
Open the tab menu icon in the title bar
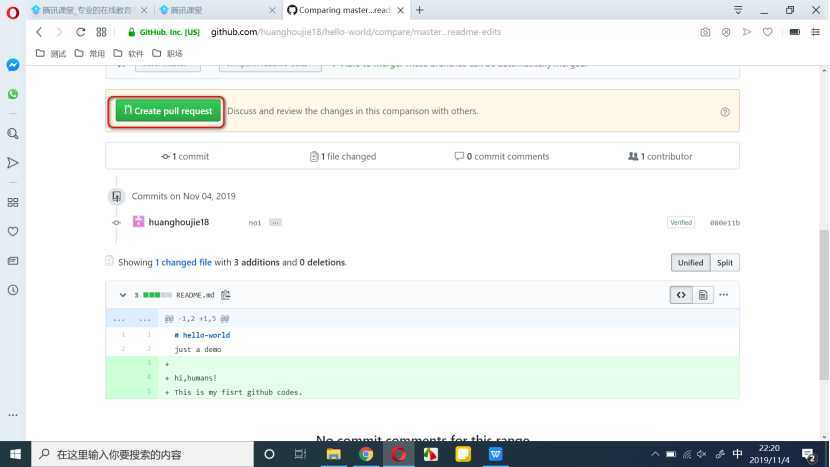click(738, 10)
